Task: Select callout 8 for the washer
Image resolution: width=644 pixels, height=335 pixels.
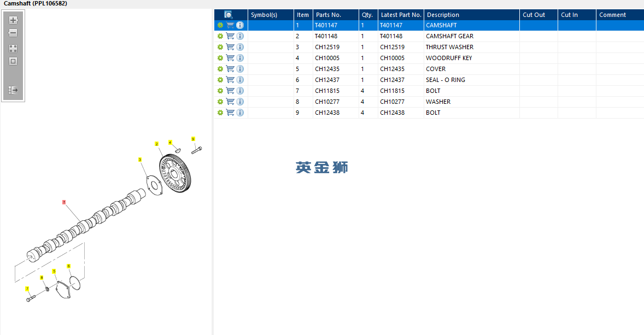Action: (42, 278)
